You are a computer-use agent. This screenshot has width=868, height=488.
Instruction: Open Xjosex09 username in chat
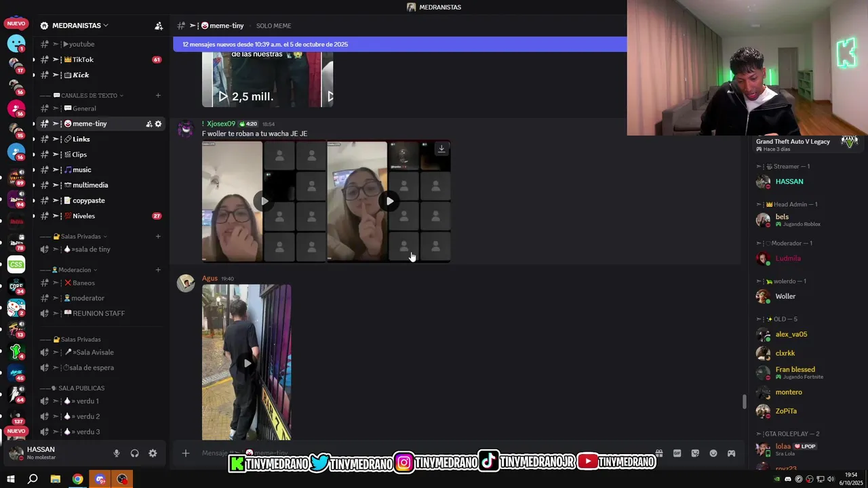pyautogui.click(x=221, y=124)
